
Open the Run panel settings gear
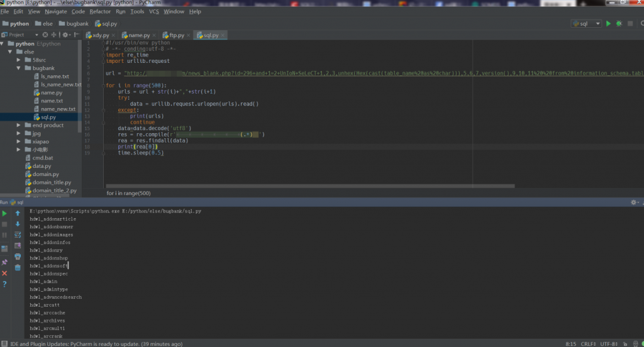[x=634, y=202]
